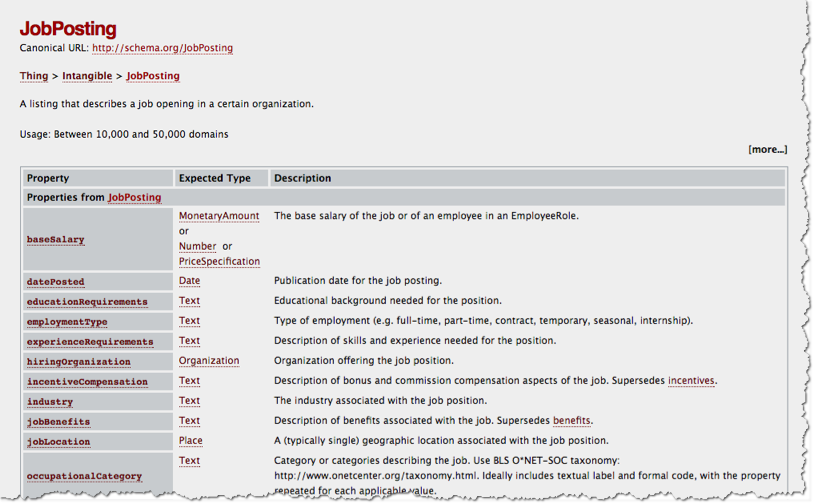Open educationRequirements property link
The height and width of the screenshot is (503, 813).
pyautogui.click(x=87, y=301)
